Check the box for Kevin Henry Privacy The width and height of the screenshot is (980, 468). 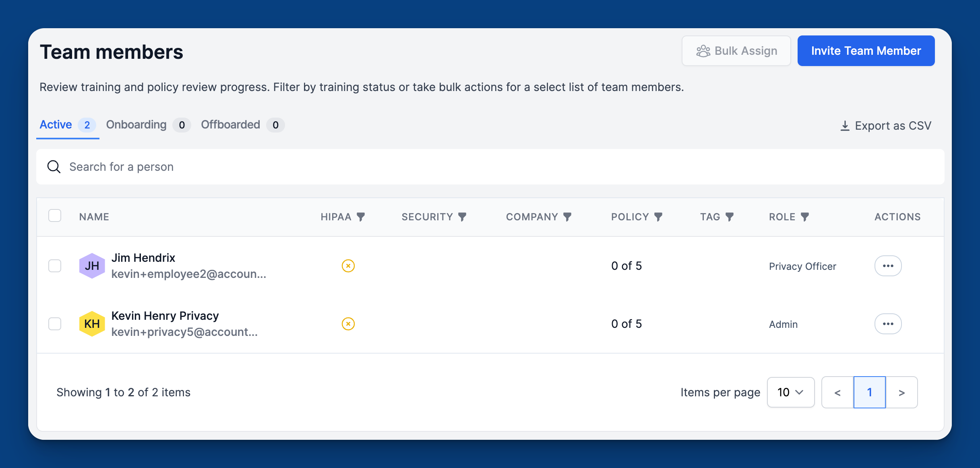(x=55, y=324)
